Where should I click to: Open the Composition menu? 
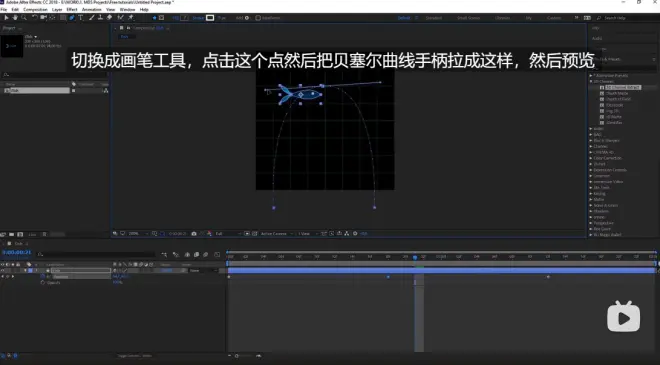point(35,9)
